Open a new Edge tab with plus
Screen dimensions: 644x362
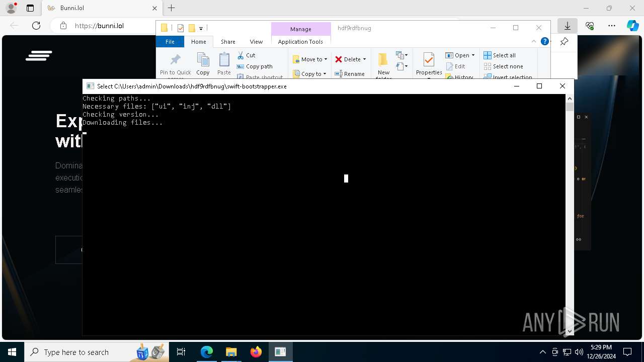171,8
